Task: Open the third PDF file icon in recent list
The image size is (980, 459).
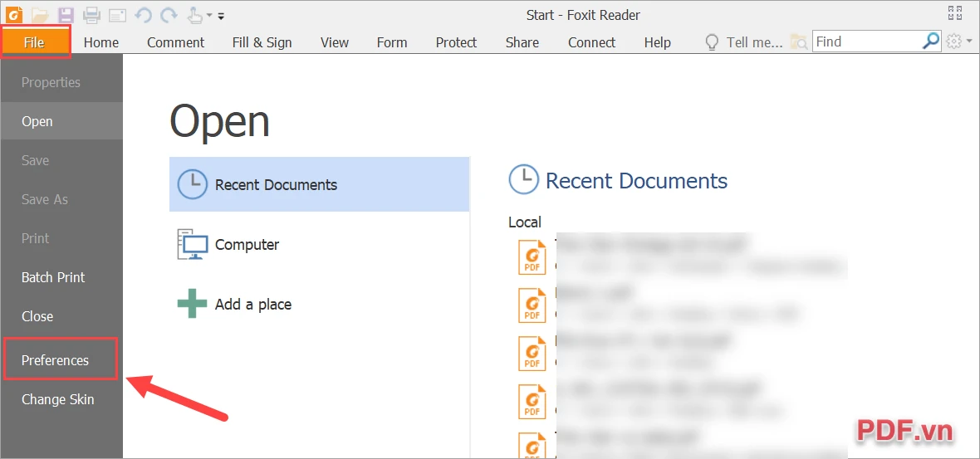Action: 532,353
